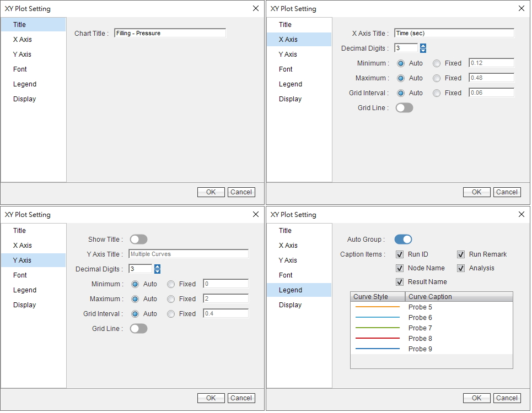The height and width of the screenshot is (413, 532).
Task: Decrease Decimal Digits in the Y Axis settings
Action: (157, 271)
